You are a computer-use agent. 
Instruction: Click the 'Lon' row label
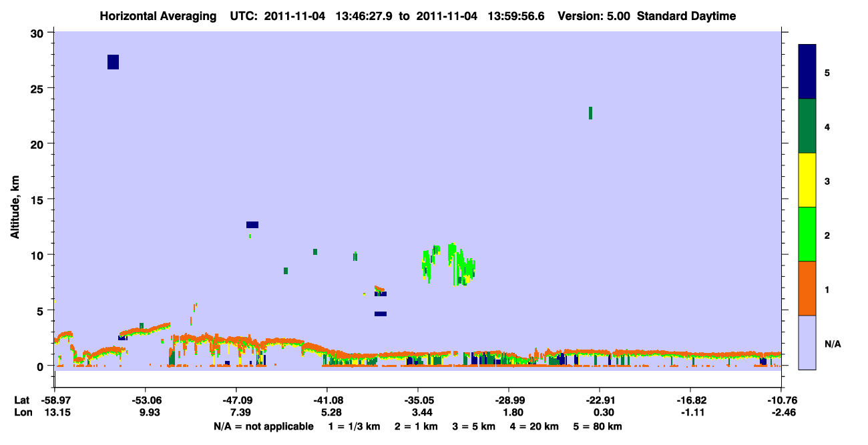click(22, 413)
